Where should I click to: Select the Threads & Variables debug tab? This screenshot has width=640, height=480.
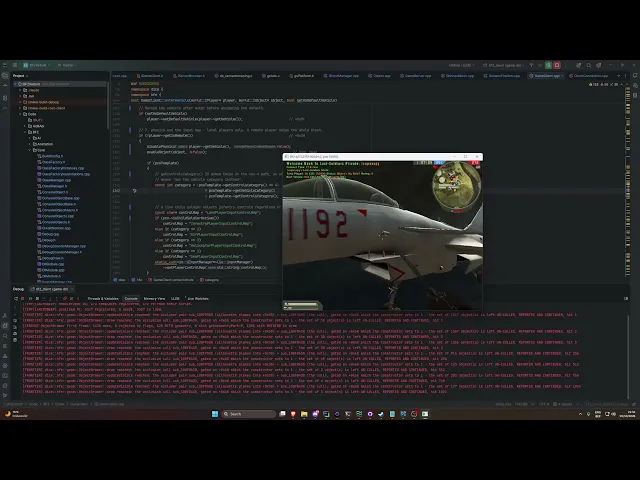tap(103, 299)
